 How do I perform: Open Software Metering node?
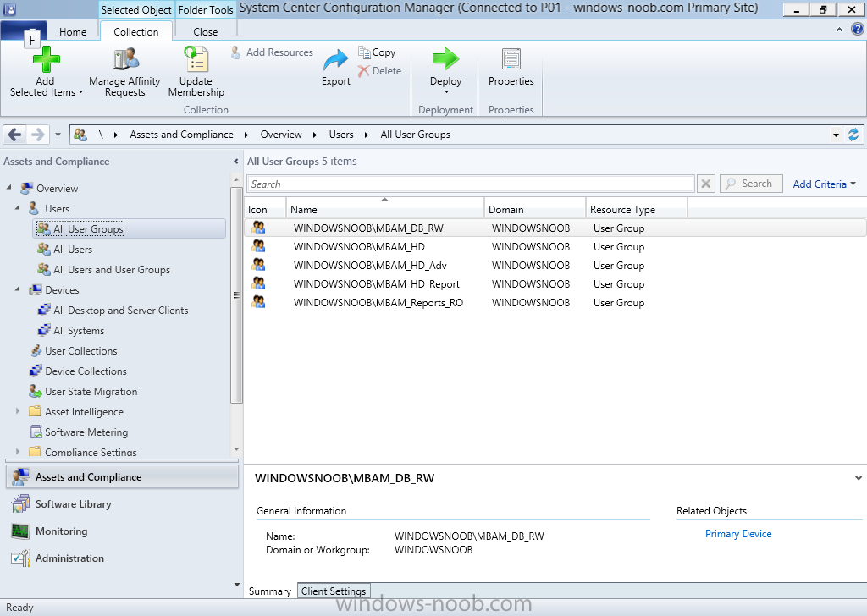coord(79,432)
